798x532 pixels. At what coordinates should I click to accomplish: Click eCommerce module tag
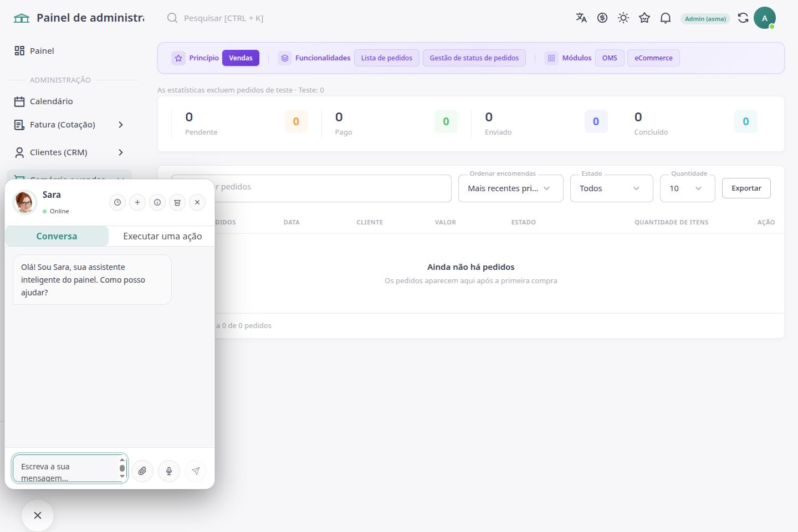click(653, 58)
